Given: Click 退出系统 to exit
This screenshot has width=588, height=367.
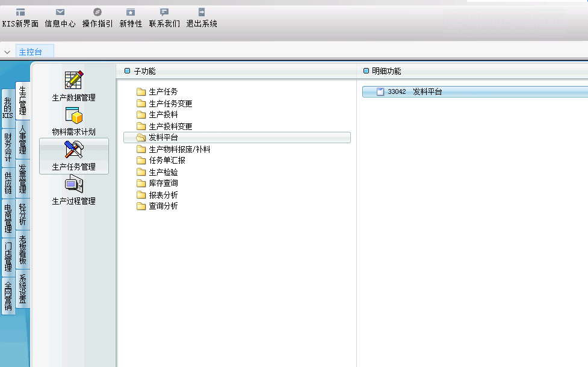Looking at the screenshot, I should pyautogui.click(x=202, y=18).
